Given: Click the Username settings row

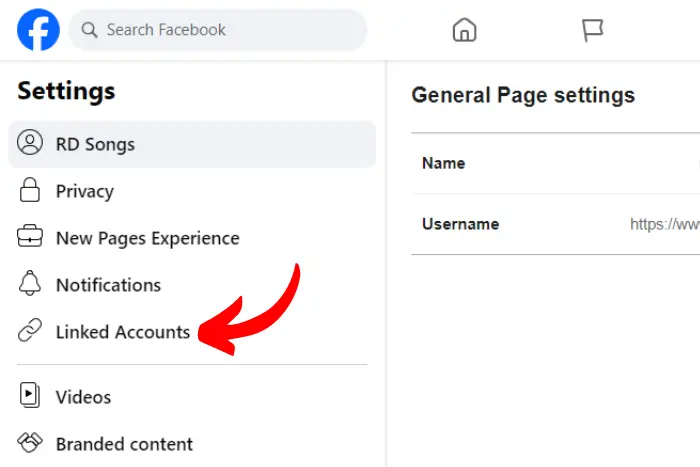Looking at the screenshot, I should [x=555, y=224].
